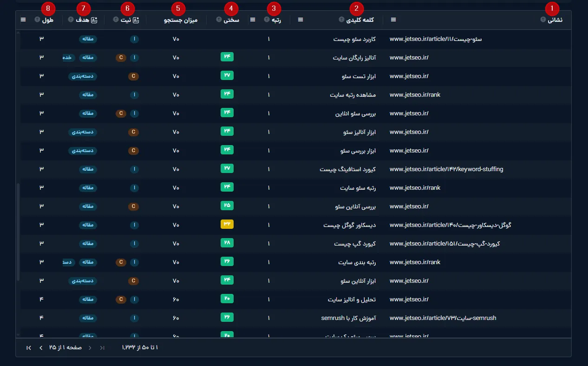Click difficulty badge 20 for تحلیل و آنالیز سایت
The height and width of the screenshot is (366, 588).
click(227, 299)
